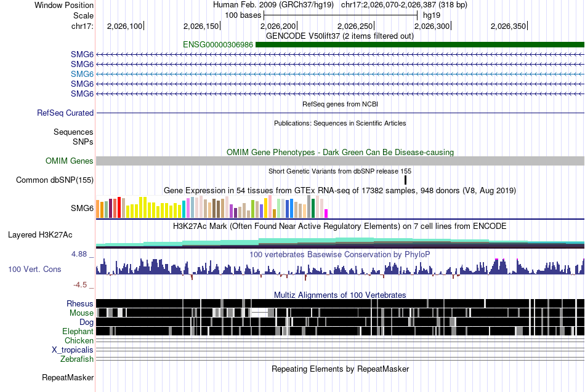The image size is (585, 392).
Task: Click the thin gap line in the Mouse alignment
Action: pos(260,313)
